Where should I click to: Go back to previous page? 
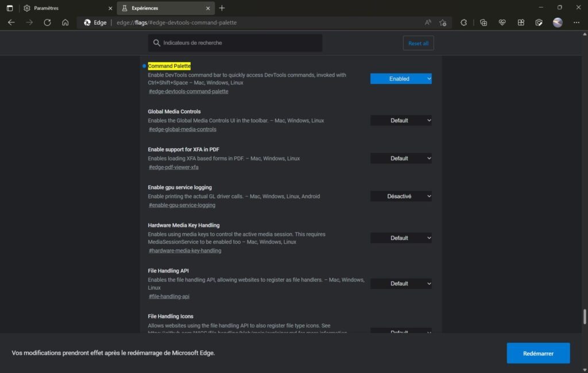tap(11, 22)
